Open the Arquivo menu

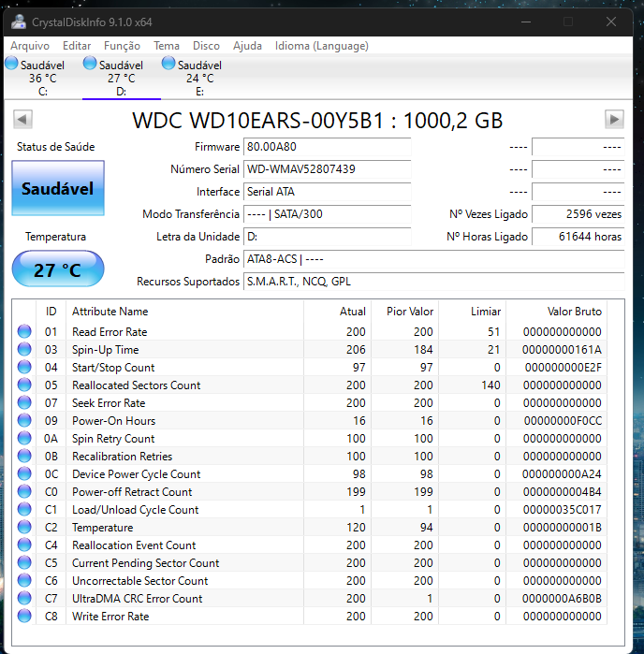coord(30,46)
